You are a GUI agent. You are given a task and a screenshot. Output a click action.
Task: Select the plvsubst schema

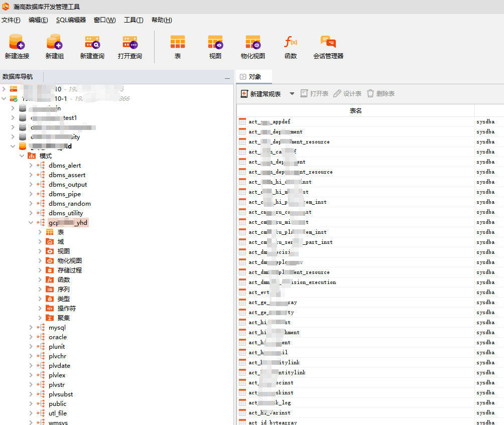pyautogui.click(x=61, y=394)
